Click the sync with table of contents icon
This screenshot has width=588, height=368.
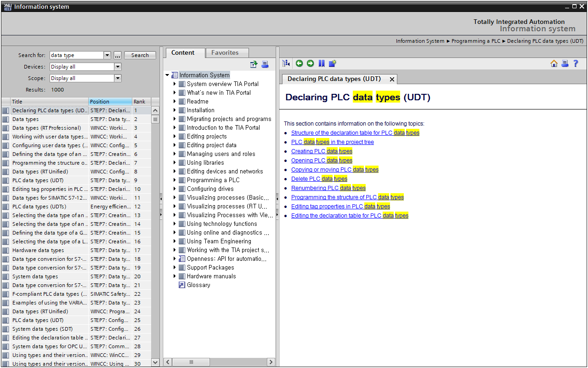click(286, 63)
